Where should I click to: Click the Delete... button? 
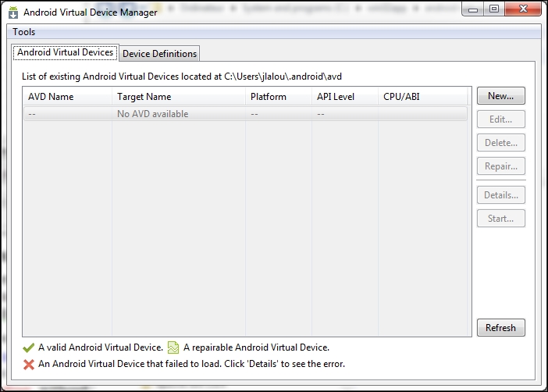500,143
